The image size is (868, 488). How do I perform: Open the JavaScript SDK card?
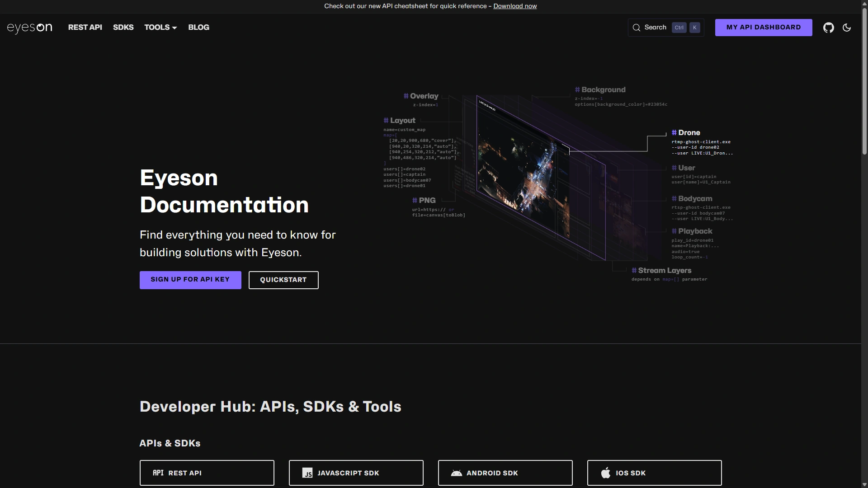(x=356, y=473)
